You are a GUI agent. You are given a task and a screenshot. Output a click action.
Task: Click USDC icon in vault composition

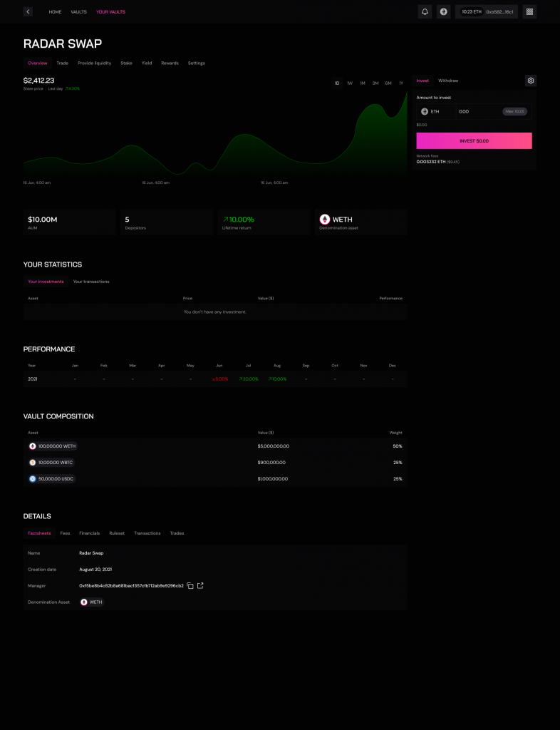coord(33,478)
